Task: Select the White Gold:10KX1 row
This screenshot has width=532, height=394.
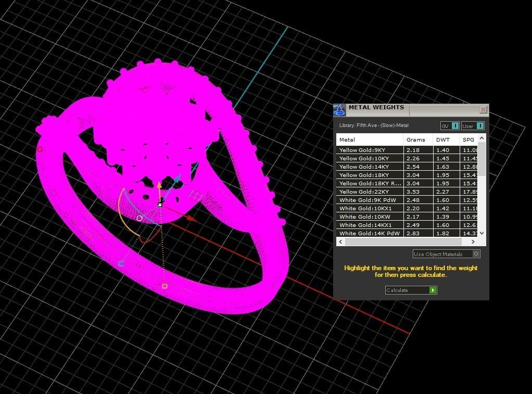Action: [x=407, y=208]
